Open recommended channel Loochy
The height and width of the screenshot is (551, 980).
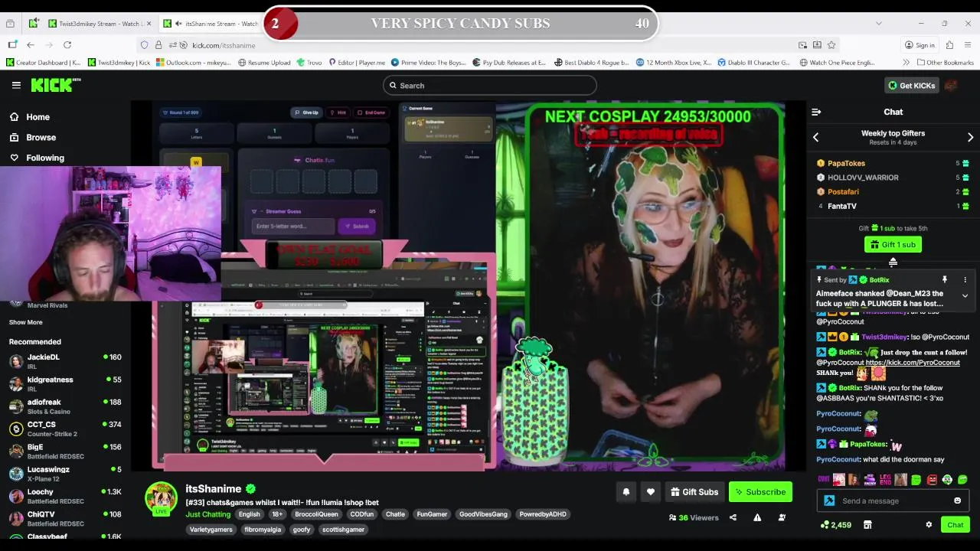coord(65,495)
